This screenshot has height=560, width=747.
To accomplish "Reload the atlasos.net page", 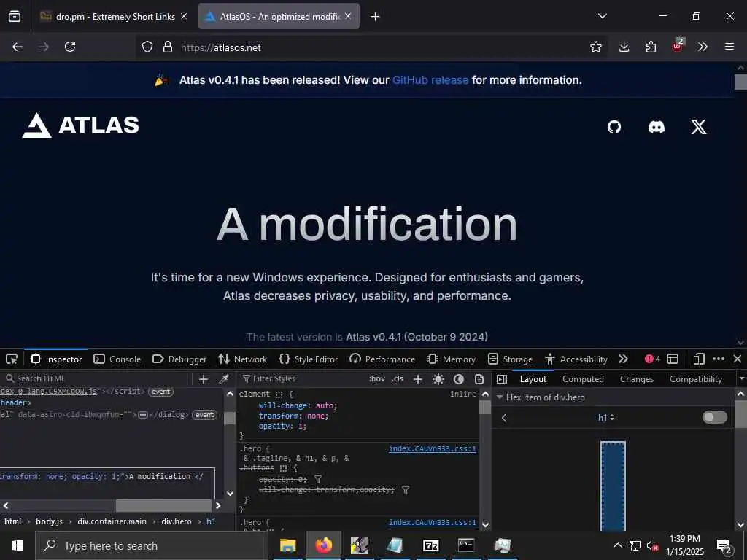I will coord(70,47).
